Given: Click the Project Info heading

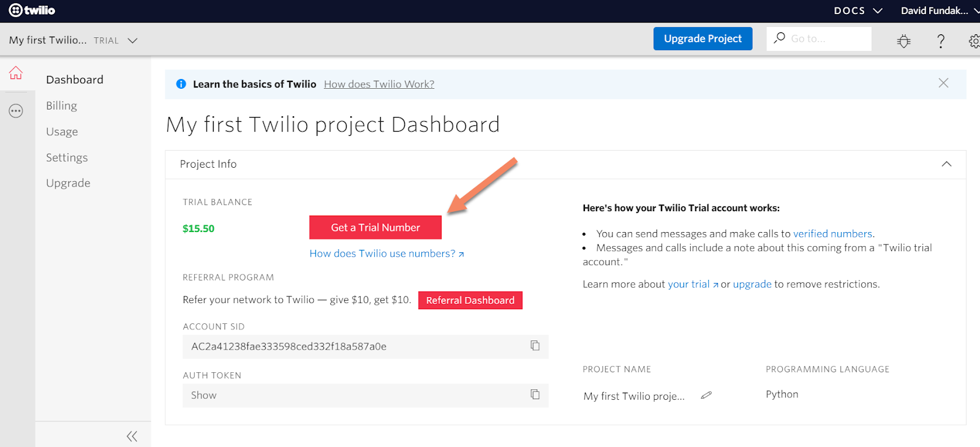Looking at the screenshot, I should pyautogui.click(x=208, y=164).
